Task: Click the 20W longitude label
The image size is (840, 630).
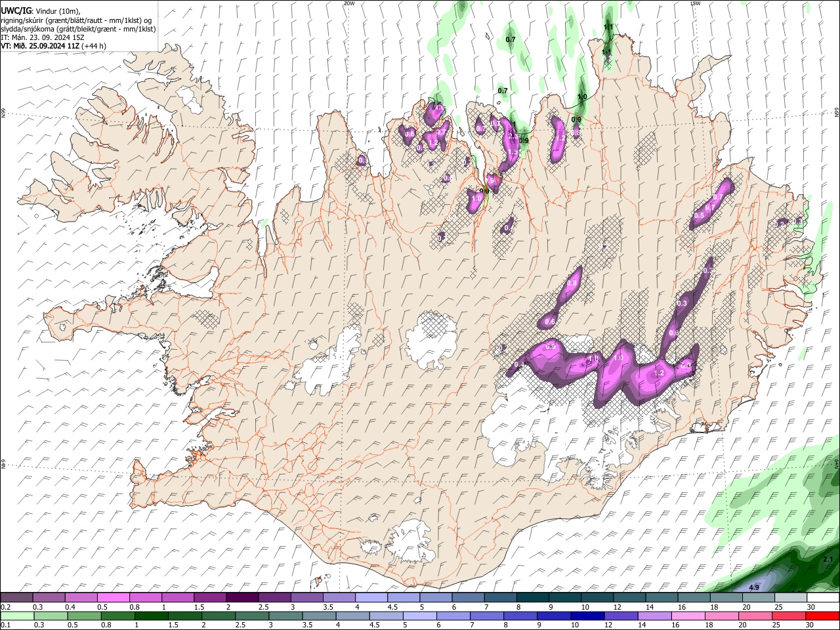Action: click(349, 3)
